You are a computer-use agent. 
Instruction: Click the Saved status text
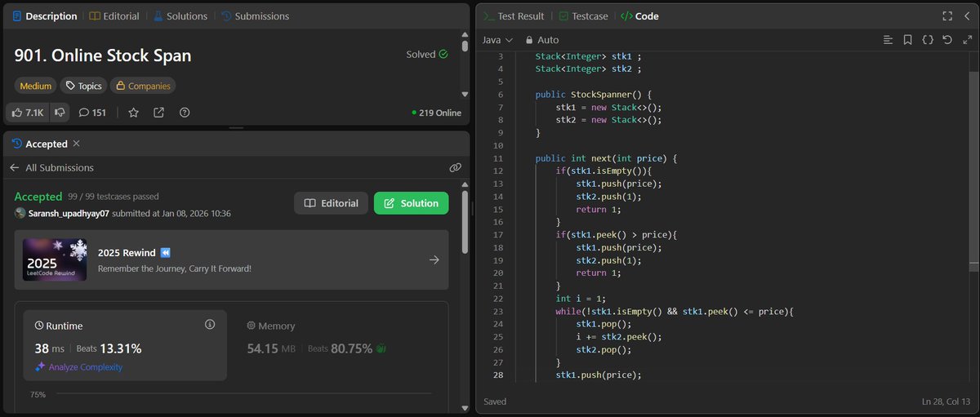496,401
